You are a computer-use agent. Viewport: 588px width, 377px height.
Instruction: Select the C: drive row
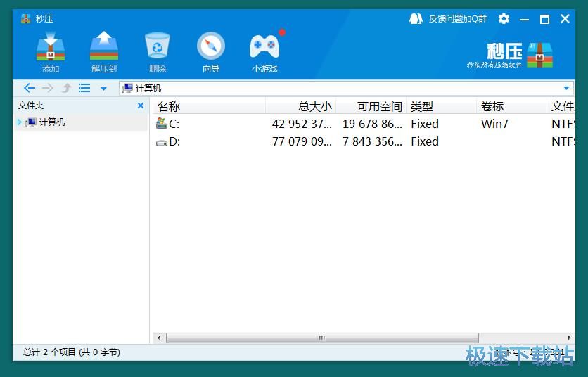click(x=364, y=124)
